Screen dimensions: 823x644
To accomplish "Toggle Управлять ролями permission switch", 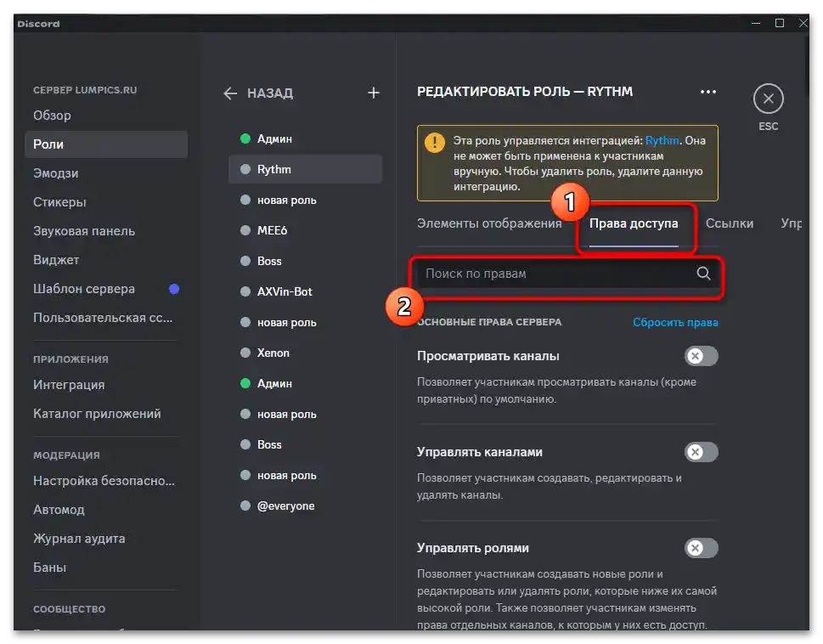I will (702, 548).
